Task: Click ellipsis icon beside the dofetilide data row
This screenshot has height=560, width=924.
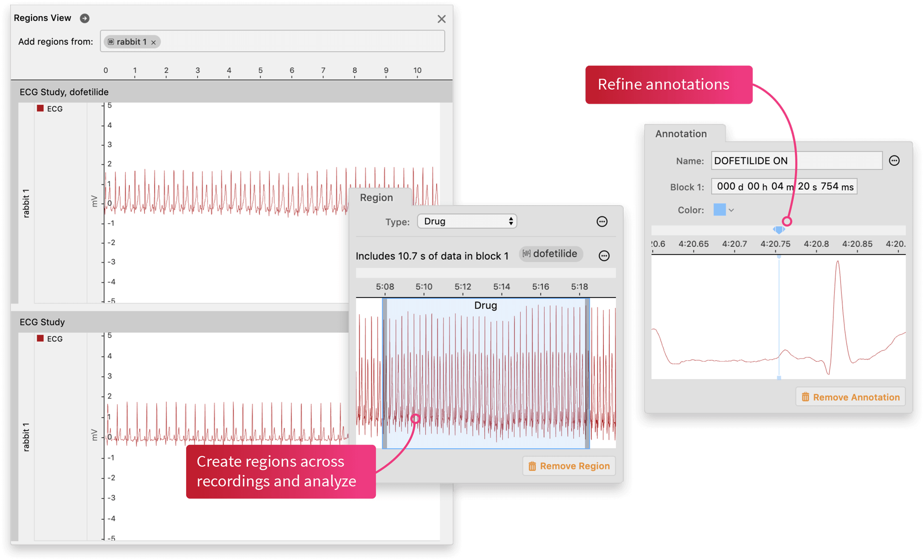Action: click(604, 256)
